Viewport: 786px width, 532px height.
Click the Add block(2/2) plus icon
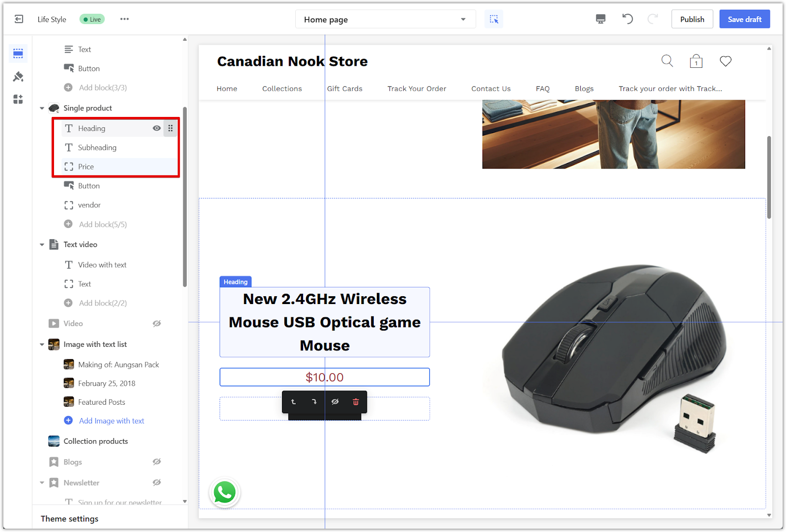point(68,303)
